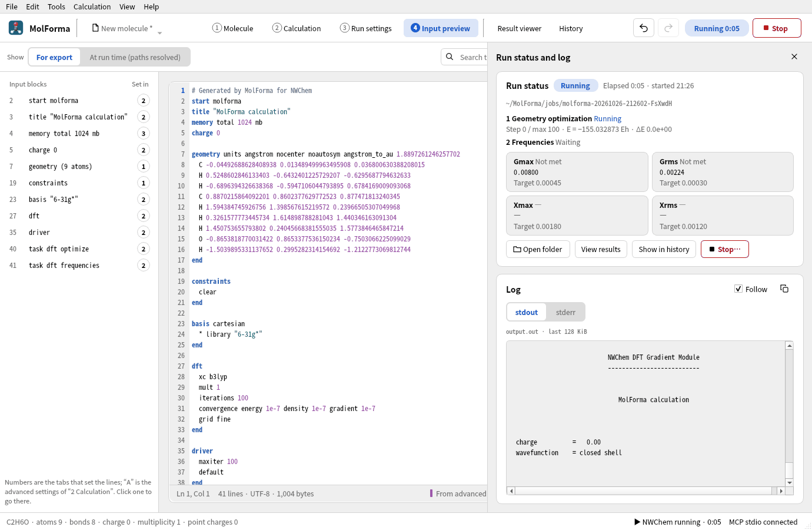Click the Set-in badge for driver block

point(144,233)
